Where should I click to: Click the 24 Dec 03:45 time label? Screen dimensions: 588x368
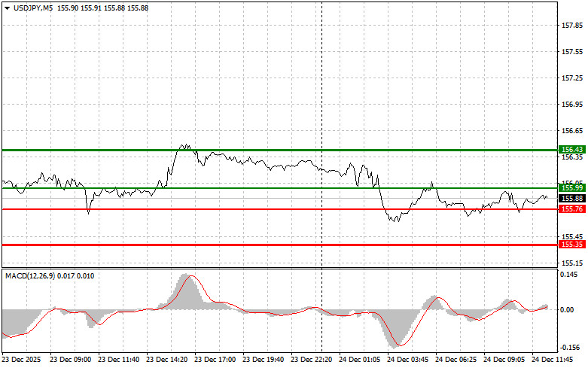407,360
